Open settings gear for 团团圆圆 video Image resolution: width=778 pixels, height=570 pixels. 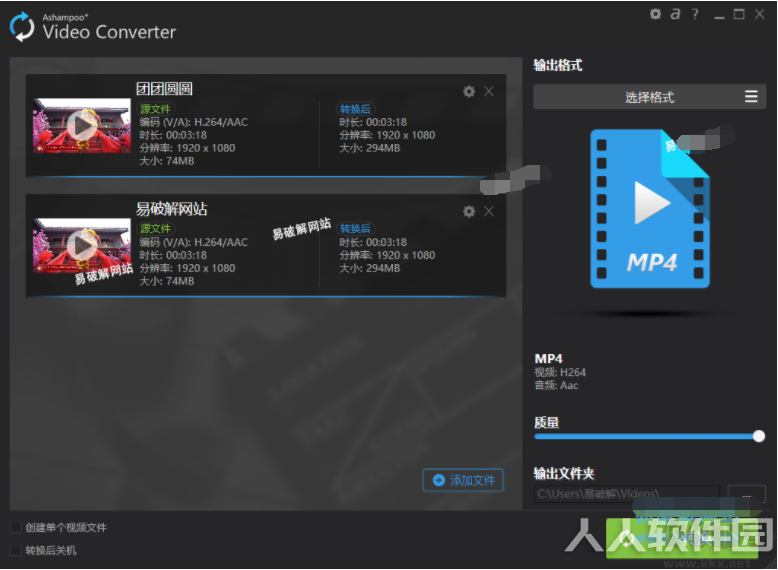click(x=469, y=91)
